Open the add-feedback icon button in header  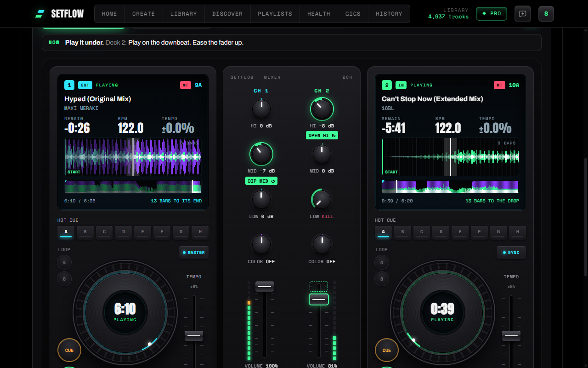[522, 14]
